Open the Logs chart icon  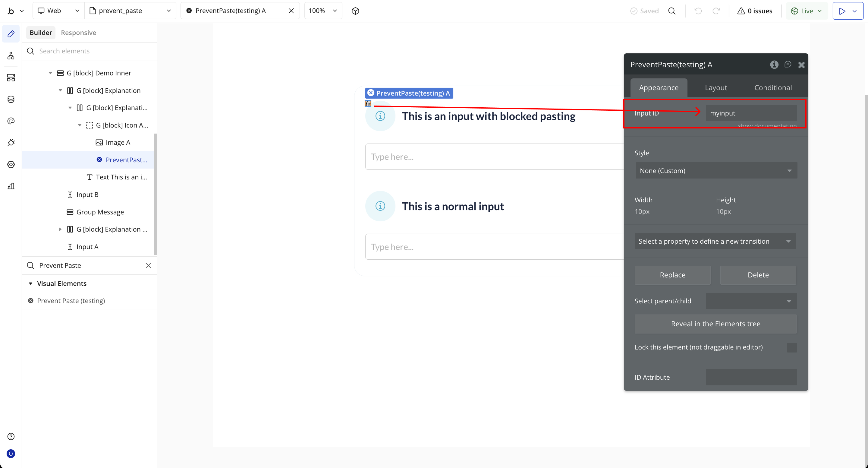[11, 186]
